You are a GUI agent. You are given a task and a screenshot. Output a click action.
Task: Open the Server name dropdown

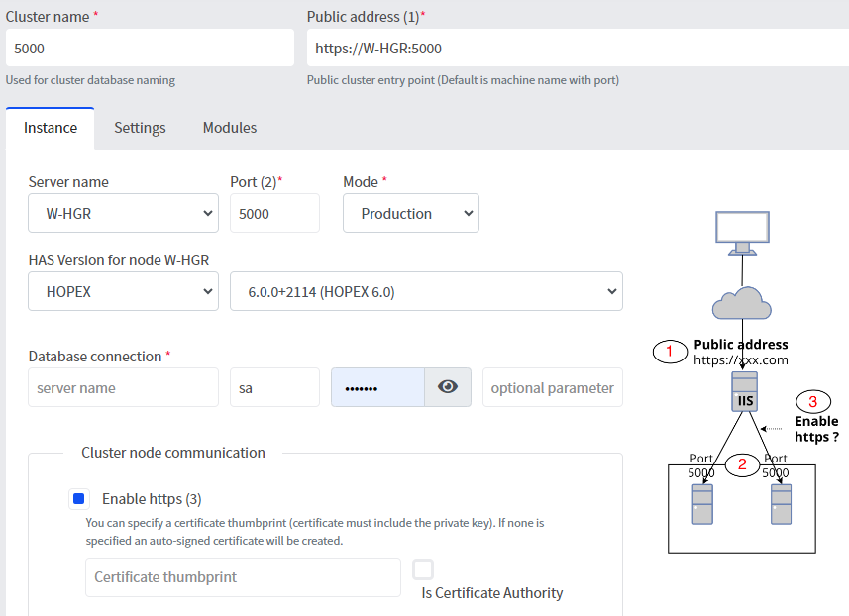coord(124,213)
